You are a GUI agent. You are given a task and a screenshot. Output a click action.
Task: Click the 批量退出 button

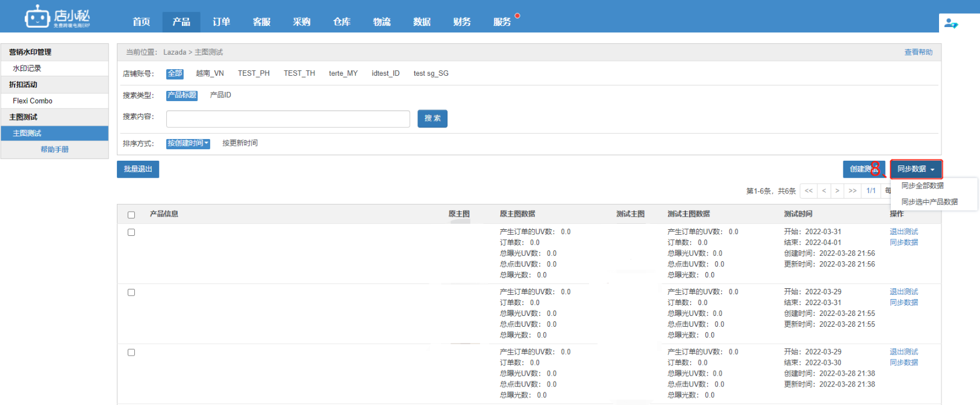(138, 169)
